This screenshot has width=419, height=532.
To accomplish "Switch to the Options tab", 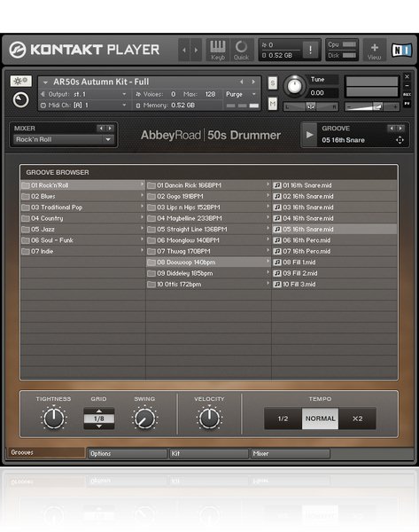I will click(x=128, y=454).
